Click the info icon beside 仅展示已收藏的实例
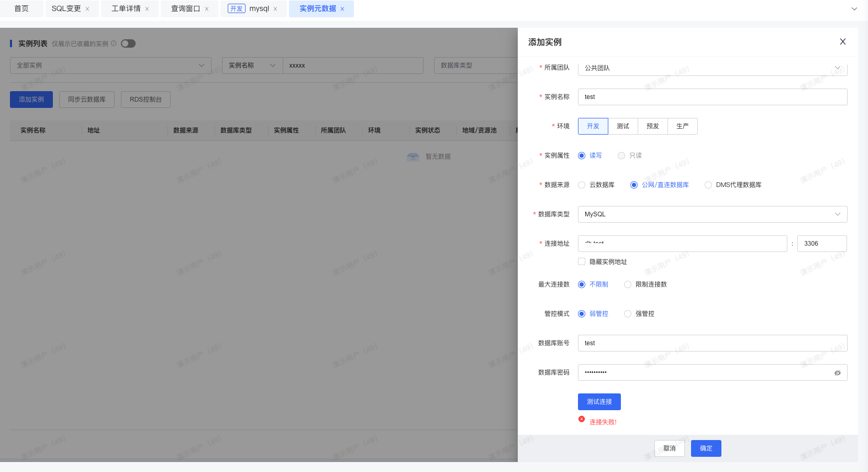 pos(114,43)
